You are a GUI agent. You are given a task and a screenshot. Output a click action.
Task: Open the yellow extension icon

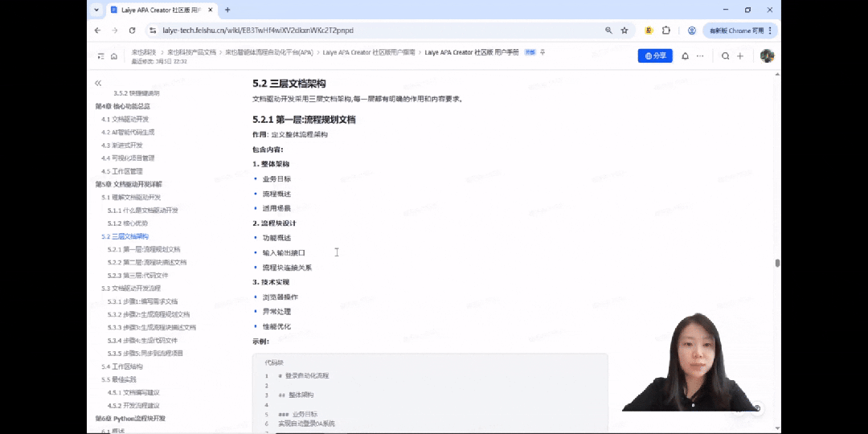pos(649,31)
